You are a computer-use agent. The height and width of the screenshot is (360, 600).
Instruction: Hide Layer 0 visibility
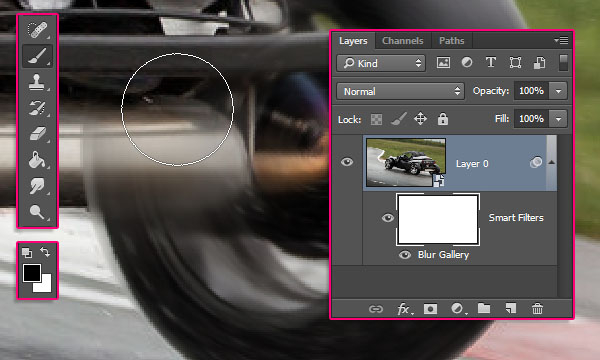point(347,162)
